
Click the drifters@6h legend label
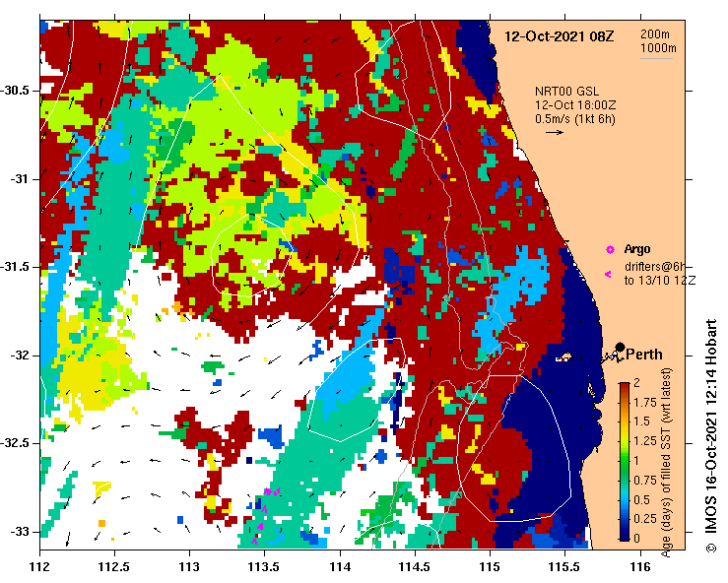tap(655, 267)
